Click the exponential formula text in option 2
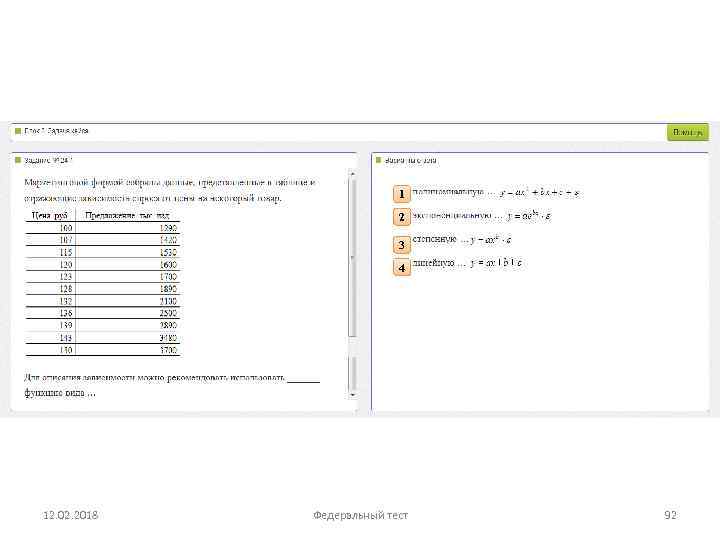This screenshot has width=720, height=540. [x=529, y=215]
